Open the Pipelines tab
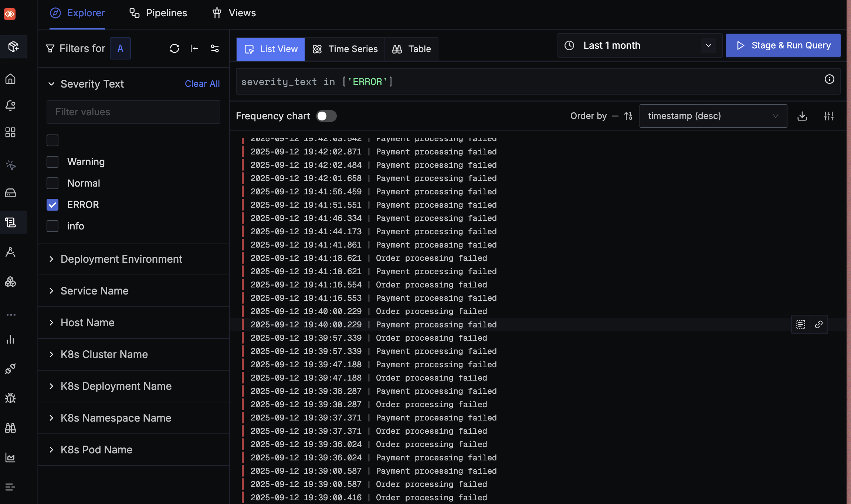The width and height of the screenshot is (851, 504). [x=158, y=13]
